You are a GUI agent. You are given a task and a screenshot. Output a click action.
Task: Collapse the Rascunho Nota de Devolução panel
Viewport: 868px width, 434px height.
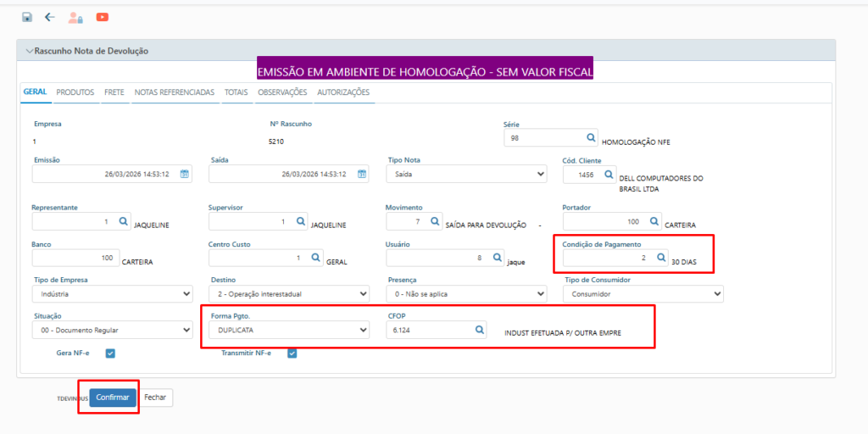(x=30, y=51)
